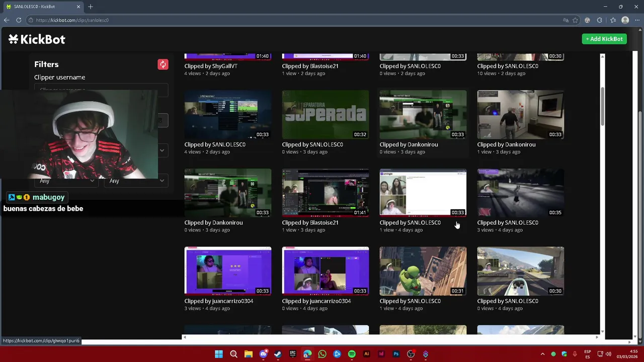Open the browser profile avatar
The width and height of the screenshot is (644, 362).
(625, 20)
